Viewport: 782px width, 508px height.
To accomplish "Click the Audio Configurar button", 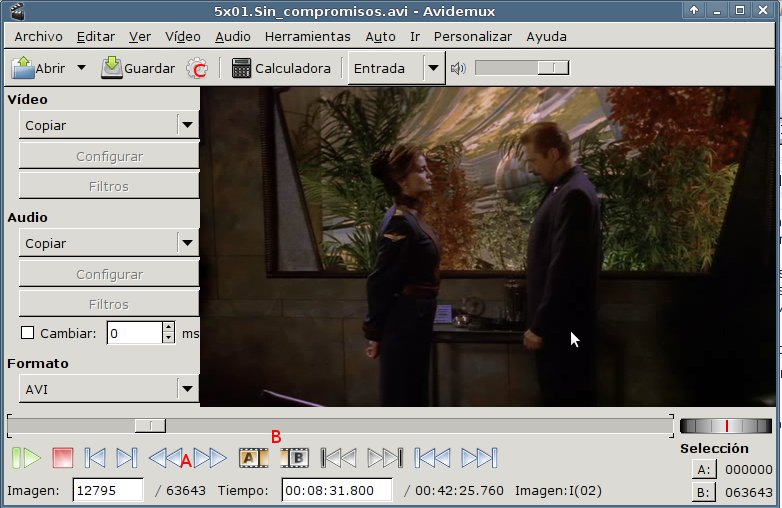I will click(109, 274).
